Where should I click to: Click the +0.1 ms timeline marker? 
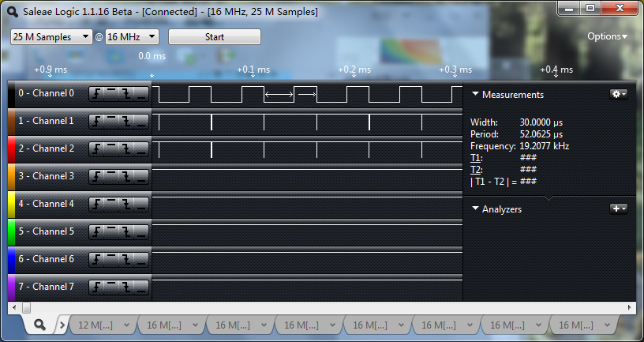point(253,70)
